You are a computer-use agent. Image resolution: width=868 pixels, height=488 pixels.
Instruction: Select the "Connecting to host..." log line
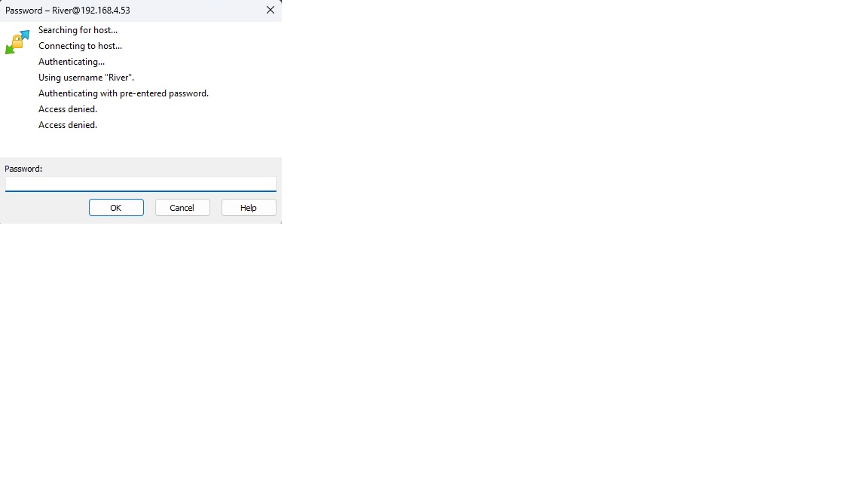coord(80,46)
